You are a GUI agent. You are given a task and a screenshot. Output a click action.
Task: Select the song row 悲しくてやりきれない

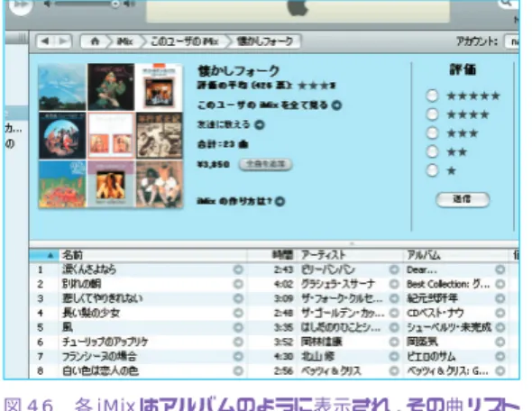tap(274, 298)
